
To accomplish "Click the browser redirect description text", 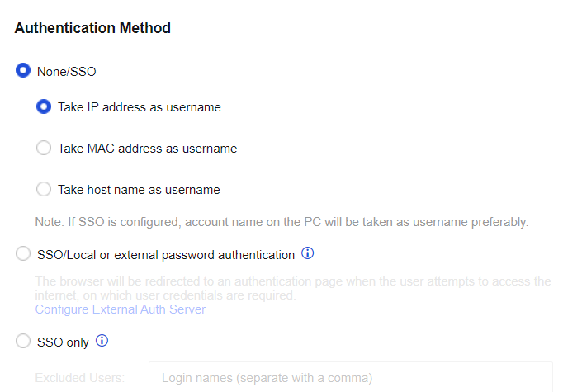I will (x=292, y=288).
